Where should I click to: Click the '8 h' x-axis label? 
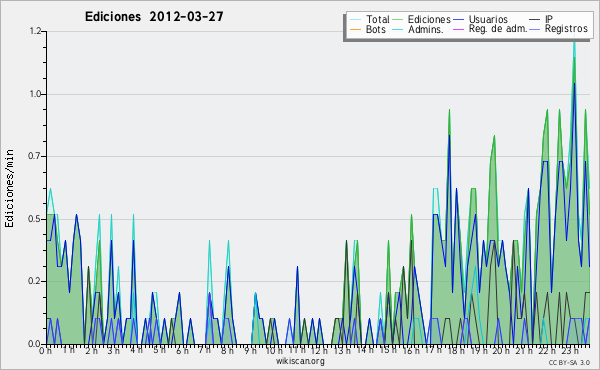(x=227, y=351)
